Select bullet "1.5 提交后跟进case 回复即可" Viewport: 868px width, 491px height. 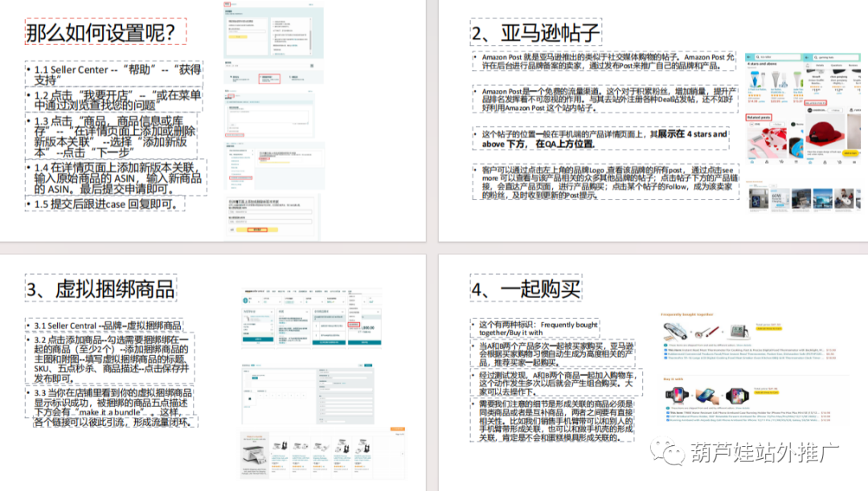click(104, 204)
